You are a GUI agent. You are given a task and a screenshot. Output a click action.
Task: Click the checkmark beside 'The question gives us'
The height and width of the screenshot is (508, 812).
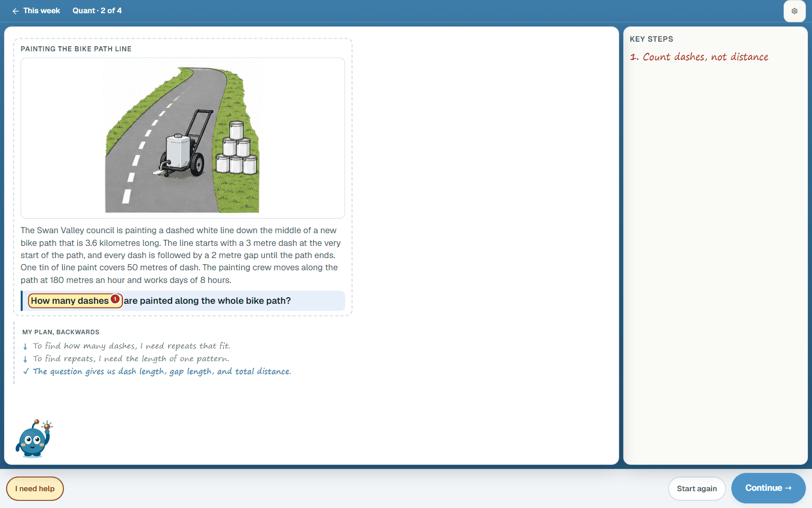[x=26, y=371]
